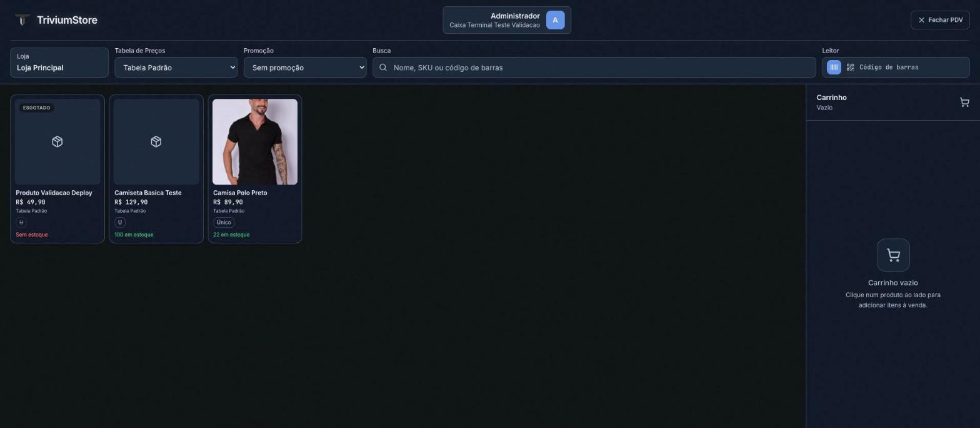980x428 pixels.
Task: Expand the Promoção dropdown
Action: pos(305,68)
